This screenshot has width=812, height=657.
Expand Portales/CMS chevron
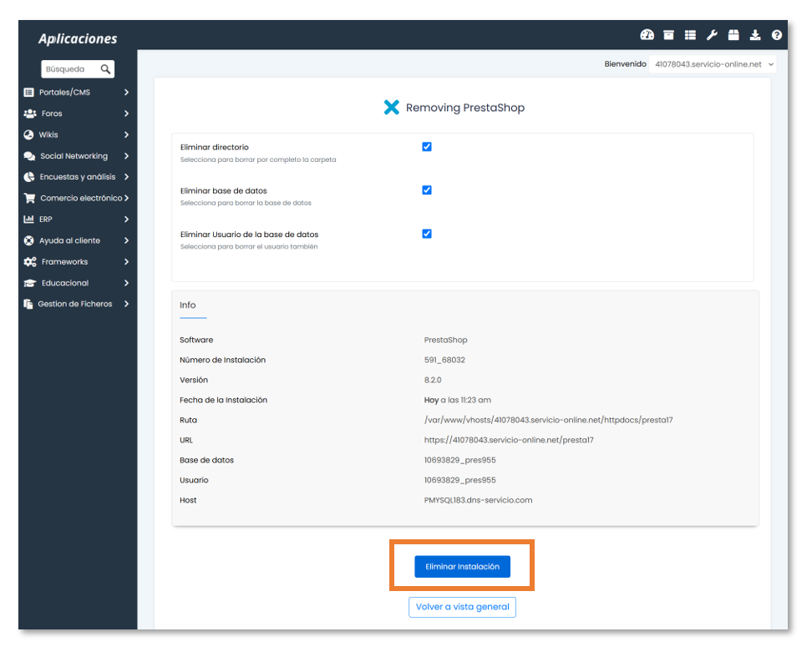pyautogui.click(x=126, y=92)
